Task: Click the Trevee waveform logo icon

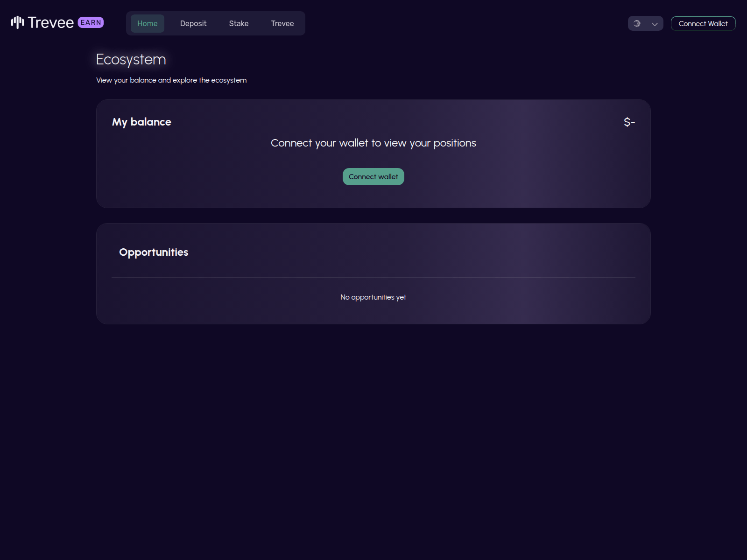Action: click(x=17, y=22)
